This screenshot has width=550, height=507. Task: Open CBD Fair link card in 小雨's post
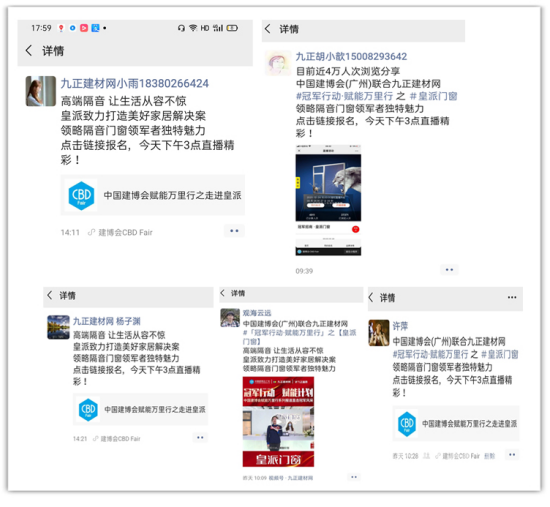click(153, 195)
